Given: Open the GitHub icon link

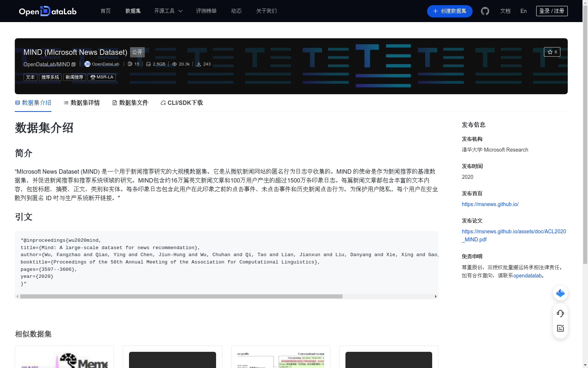Looking at the screenshot, I should [485, 11].
